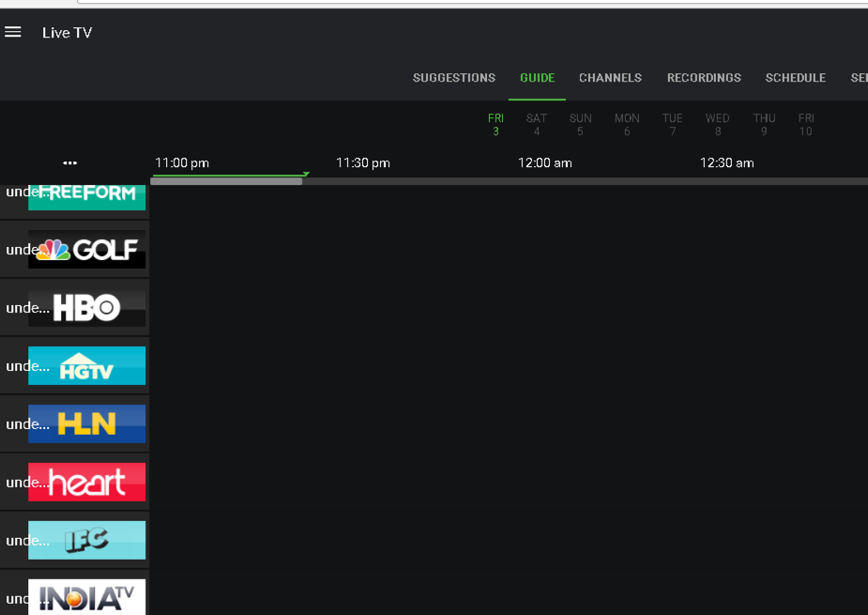Viewport: 868px width, 615px height.
Task: Select the Freeform channel logo
Action: [x=87, y=197]
